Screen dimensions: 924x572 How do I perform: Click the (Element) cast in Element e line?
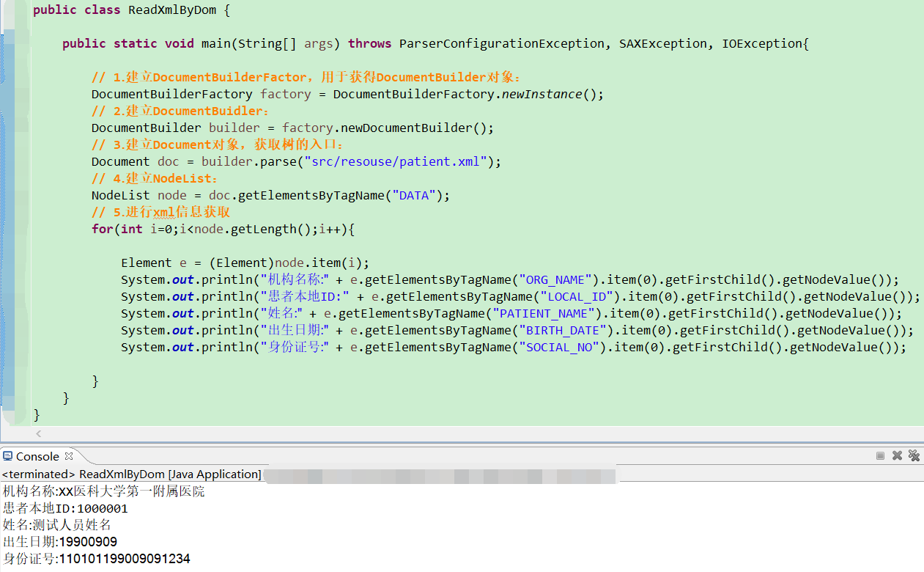(x=242, y=263)
